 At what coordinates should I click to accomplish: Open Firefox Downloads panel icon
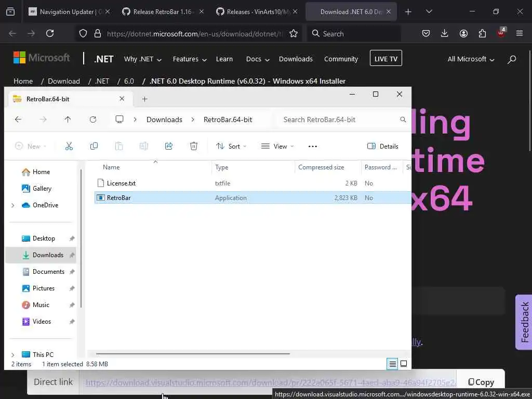pyautogui.click(x=445, y=33)
